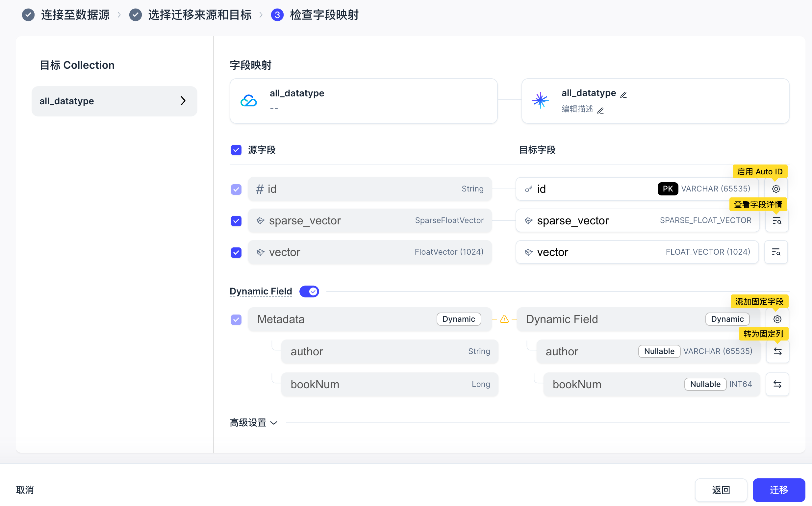Click Nullable badge on target author

[659, 351]
